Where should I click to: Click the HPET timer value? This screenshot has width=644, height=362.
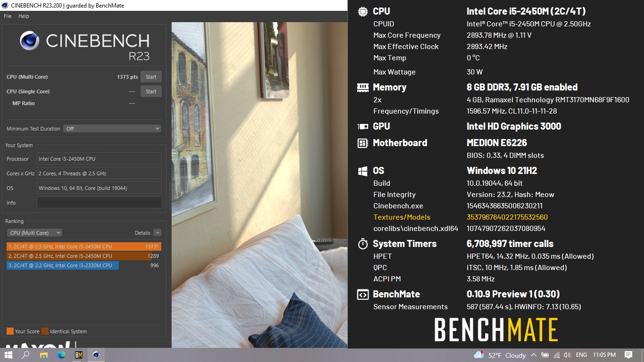tap(530, 256)
